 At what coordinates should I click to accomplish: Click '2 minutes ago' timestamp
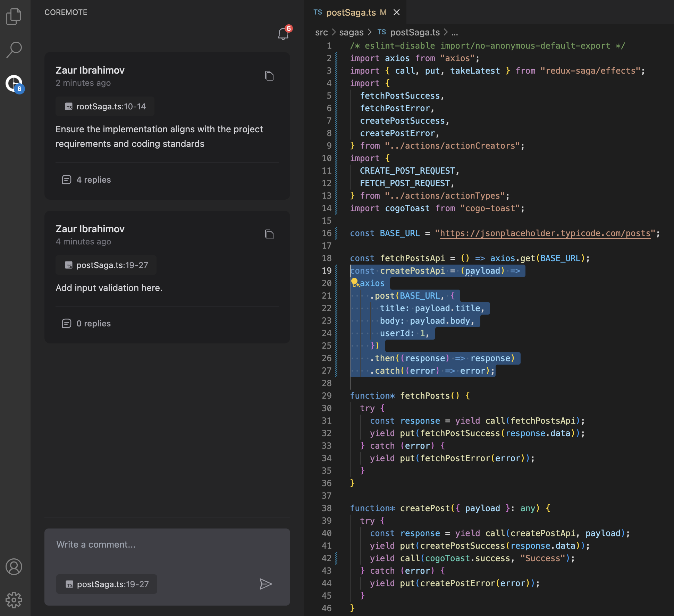tap(83, 83)
